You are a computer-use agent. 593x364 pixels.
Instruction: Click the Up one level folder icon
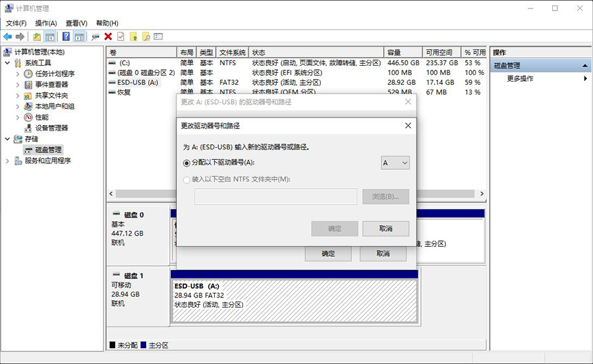tap(37, 37)
